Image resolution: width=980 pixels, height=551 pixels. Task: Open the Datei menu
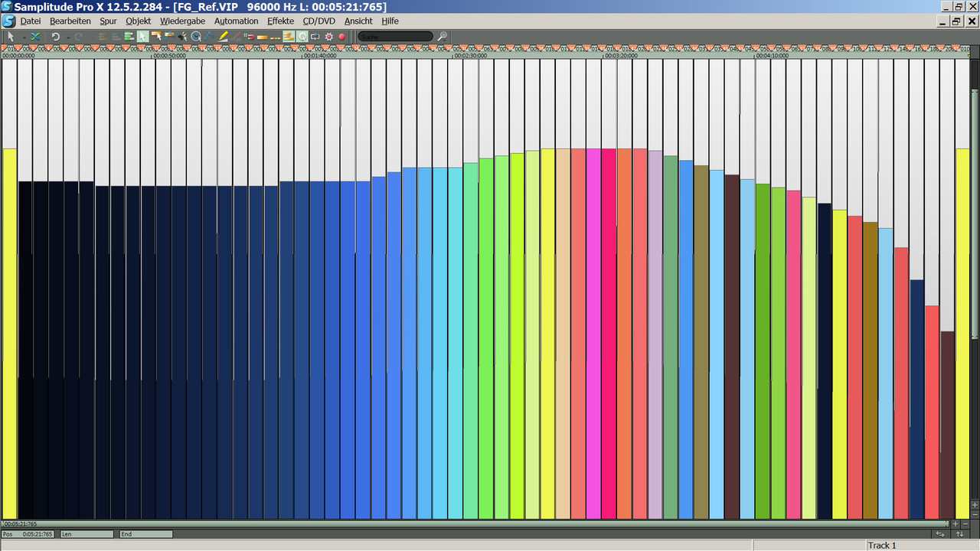pos(31,21)
